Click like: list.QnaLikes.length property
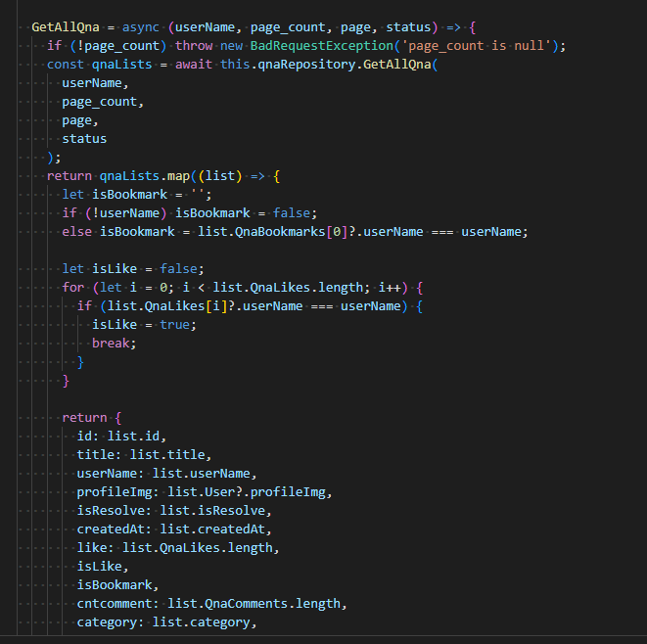 [x=178, y=547]
